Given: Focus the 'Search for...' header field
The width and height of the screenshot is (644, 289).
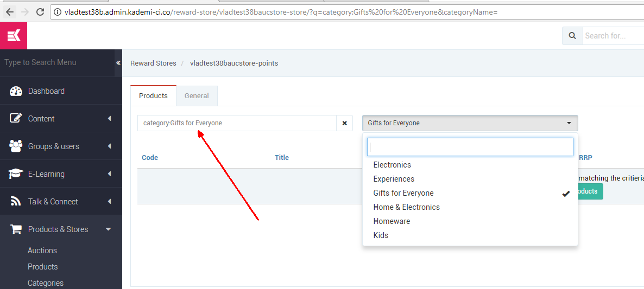Looking at the screenshot, I should (613, 36).
